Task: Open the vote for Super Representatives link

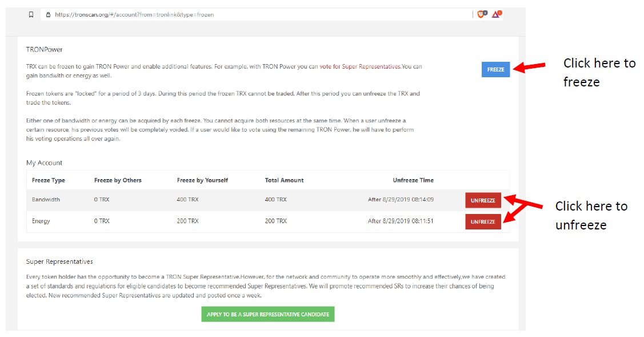Action: (x=360, y=67)
